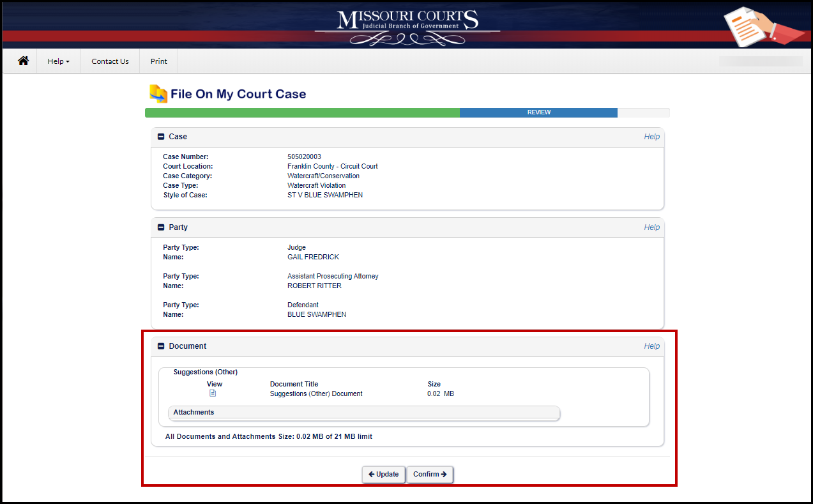Collapse the Case section
813x504 pixels.
point(161,137)
